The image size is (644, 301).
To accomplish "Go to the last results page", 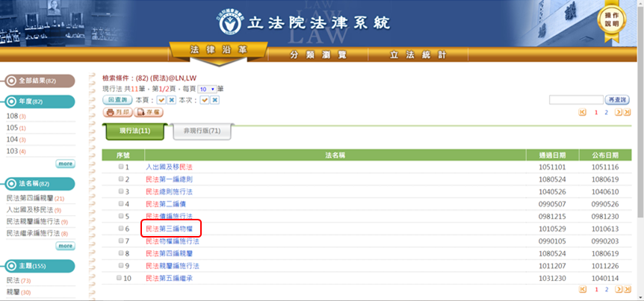I will (628, 112).
